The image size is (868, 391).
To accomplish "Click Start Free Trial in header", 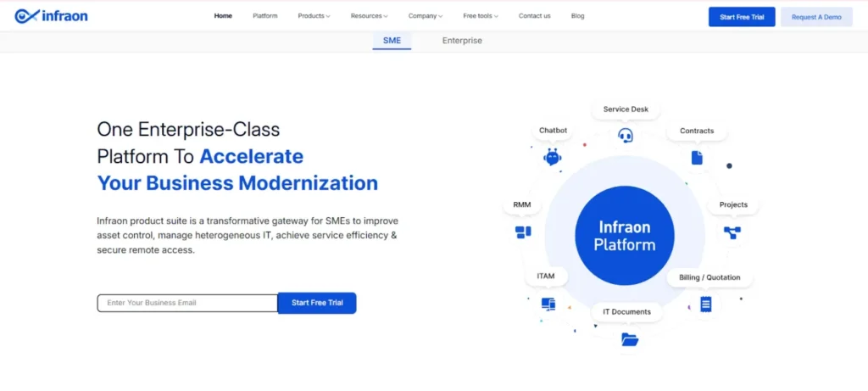I will point(742,17).
